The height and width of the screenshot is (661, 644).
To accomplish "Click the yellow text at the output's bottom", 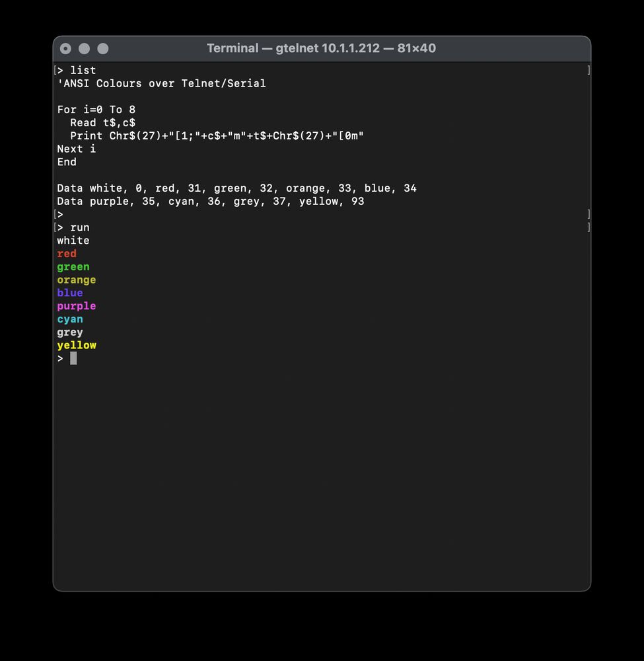I will click(77, 345).
